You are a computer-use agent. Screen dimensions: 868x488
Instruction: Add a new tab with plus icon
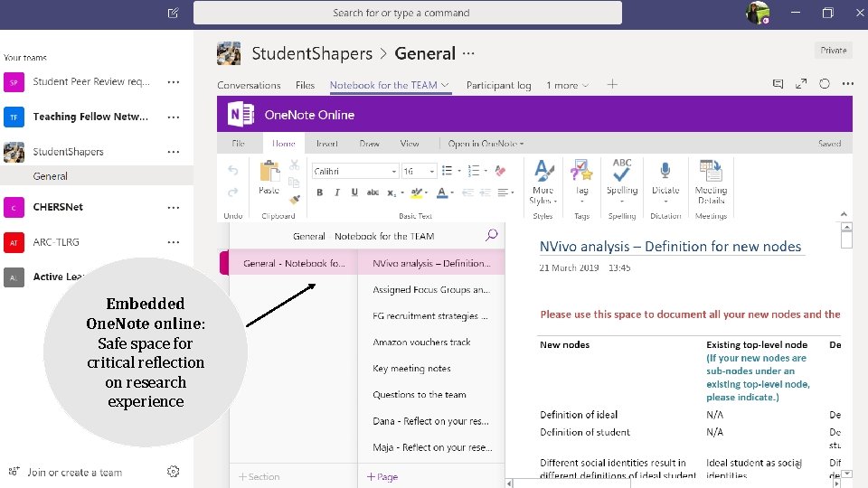point(612,85)
